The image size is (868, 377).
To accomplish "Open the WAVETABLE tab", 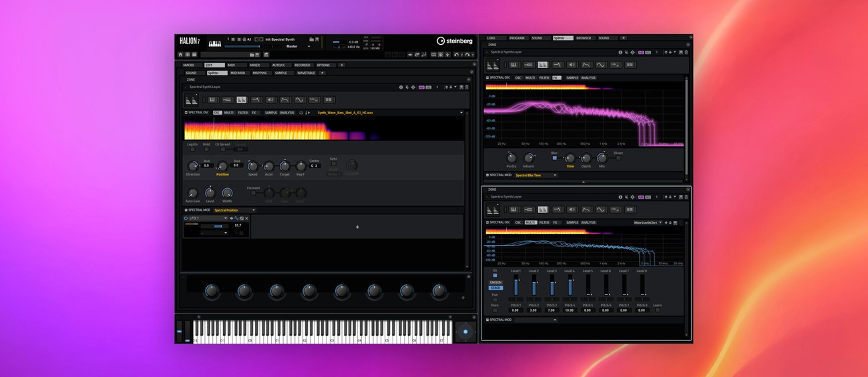I will click(306, 73).
